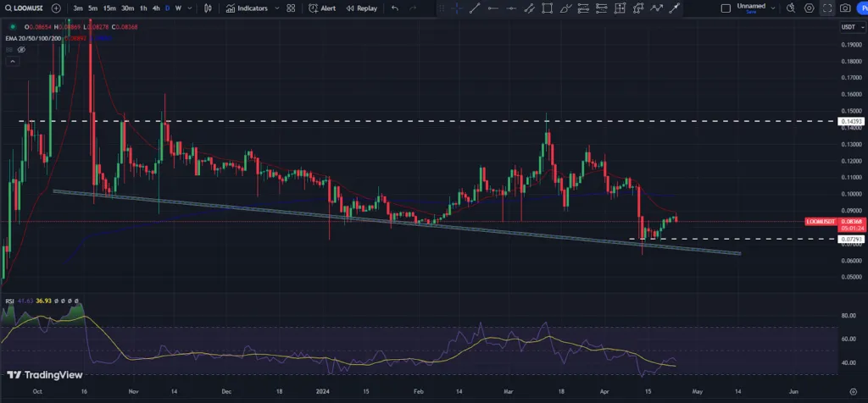Collapse the indicator legend with up arrow

coord(11,61)
